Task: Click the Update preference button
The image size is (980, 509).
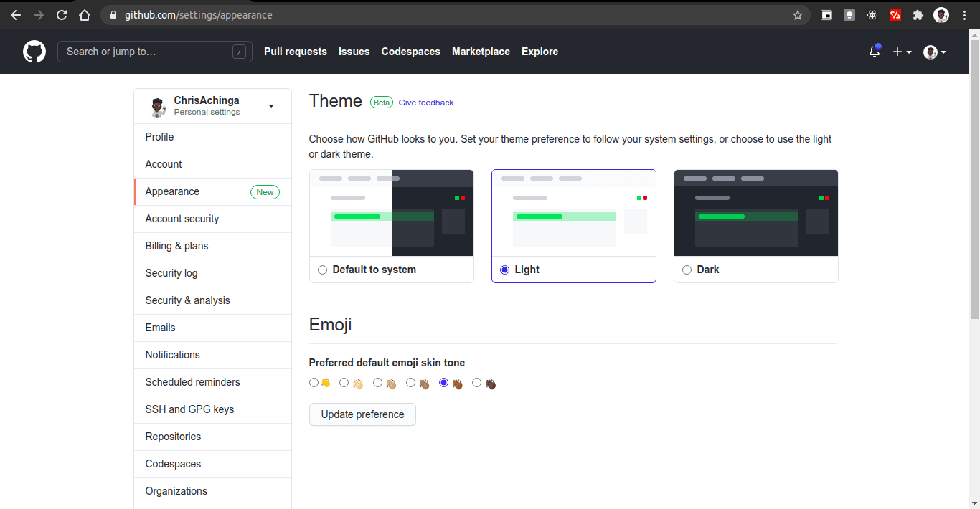Action: point(362,414)
